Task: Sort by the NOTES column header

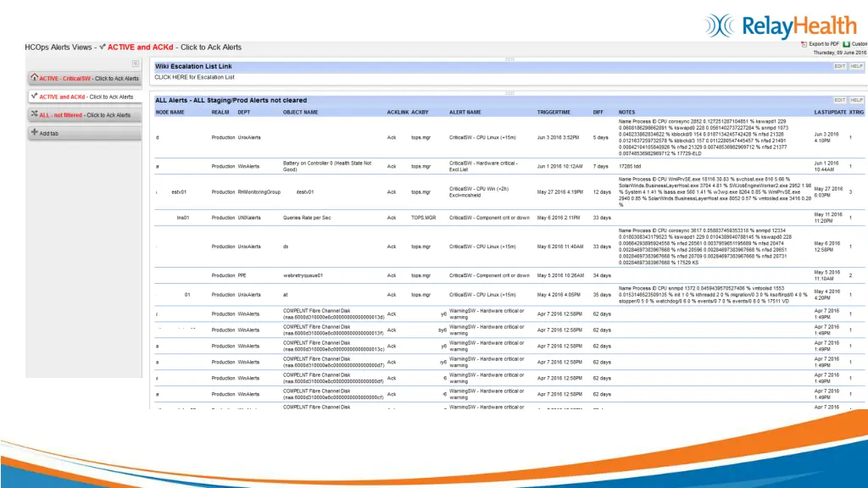Action: [626, 113]
